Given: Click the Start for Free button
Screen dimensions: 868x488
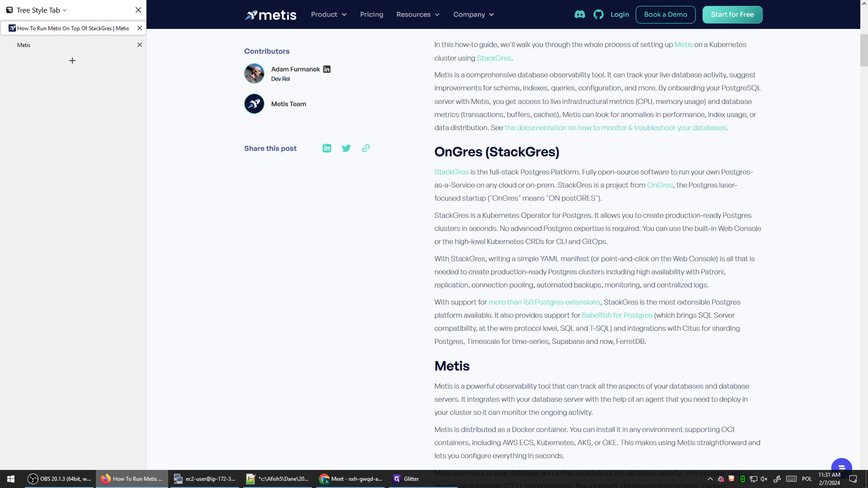Looking at the screenshot, I should point(732,14).
